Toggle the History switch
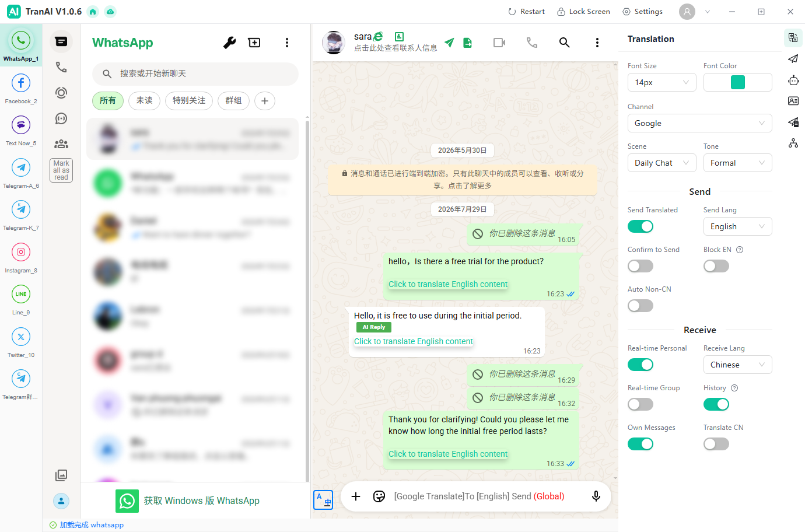 (x=716, y=404)
